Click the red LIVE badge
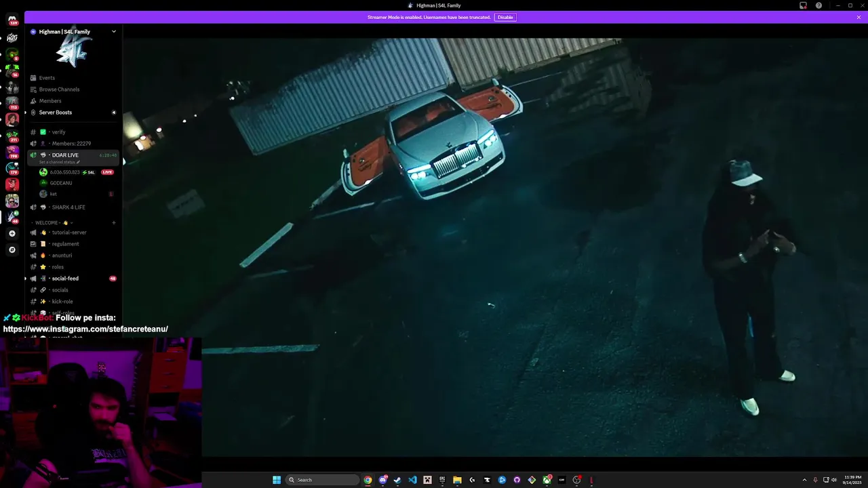 tap(107, 172)
